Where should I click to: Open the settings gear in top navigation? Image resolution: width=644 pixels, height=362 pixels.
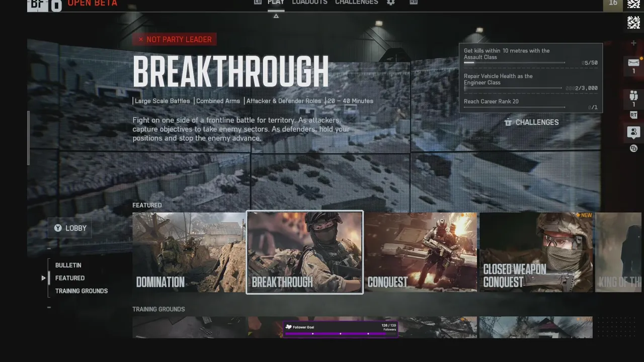(x=391, y=3)
